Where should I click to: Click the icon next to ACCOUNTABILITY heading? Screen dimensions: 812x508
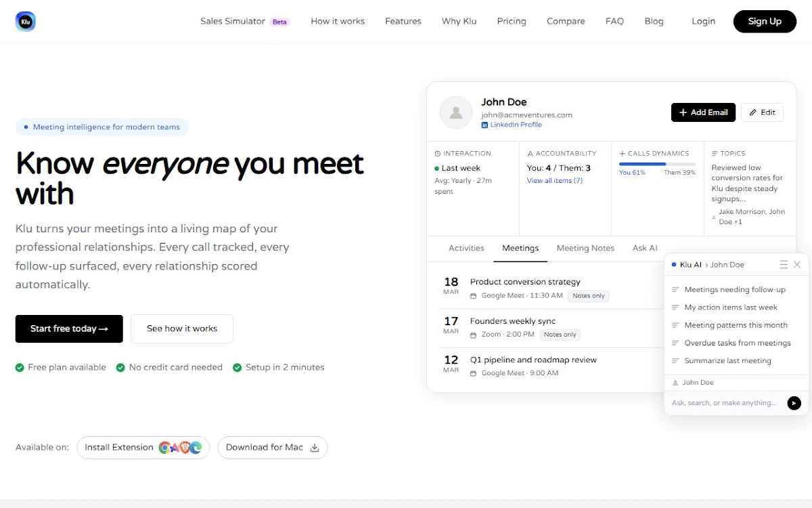(531, 154)
